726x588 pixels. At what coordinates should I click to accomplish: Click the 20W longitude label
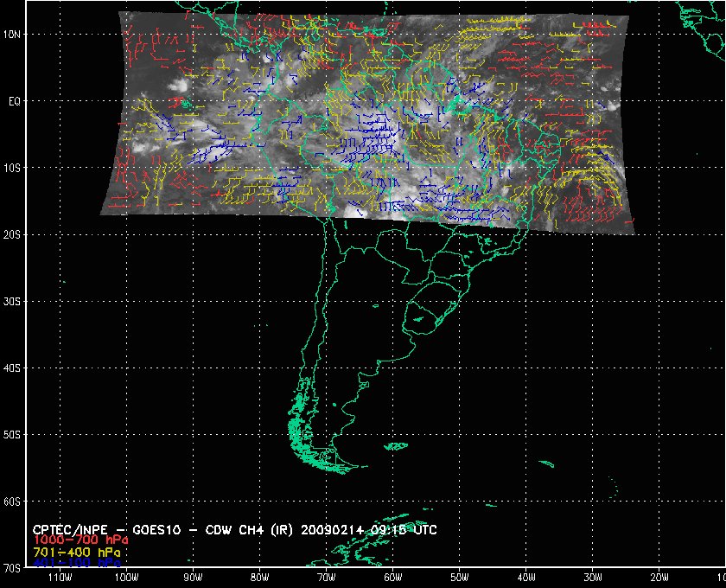[x=659, y=577]
